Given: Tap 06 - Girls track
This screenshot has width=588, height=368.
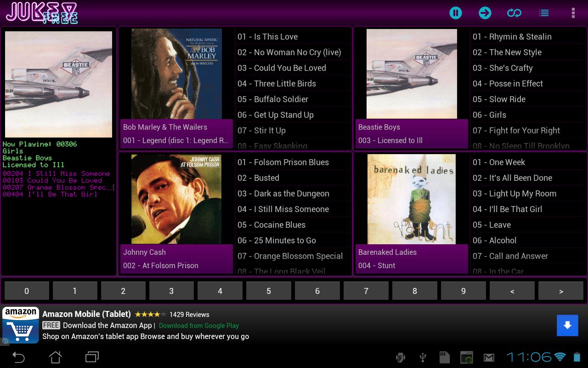Looking at the screenshot, I should coord(528,115).
